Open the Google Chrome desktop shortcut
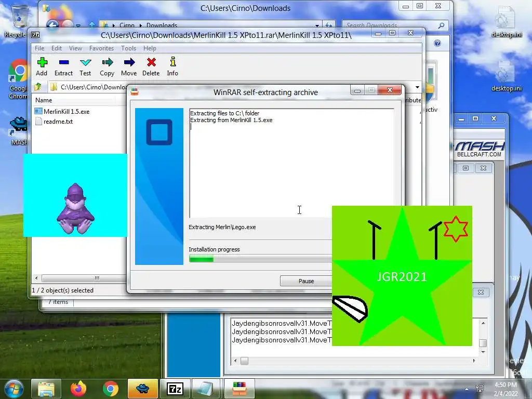532x399 pixels. (x=18, y=79)
